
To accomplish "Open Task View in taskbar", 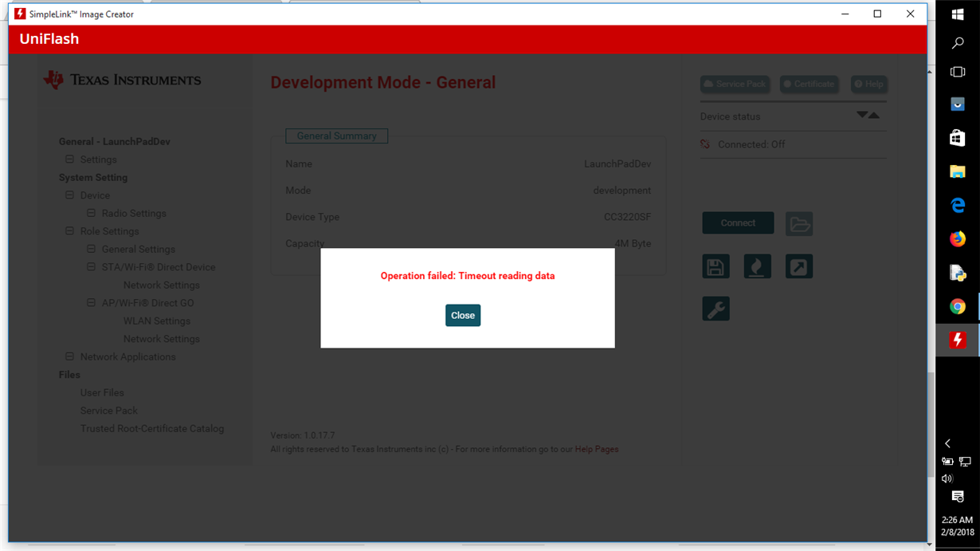I will pyautogui.click(x=958, y=73).
